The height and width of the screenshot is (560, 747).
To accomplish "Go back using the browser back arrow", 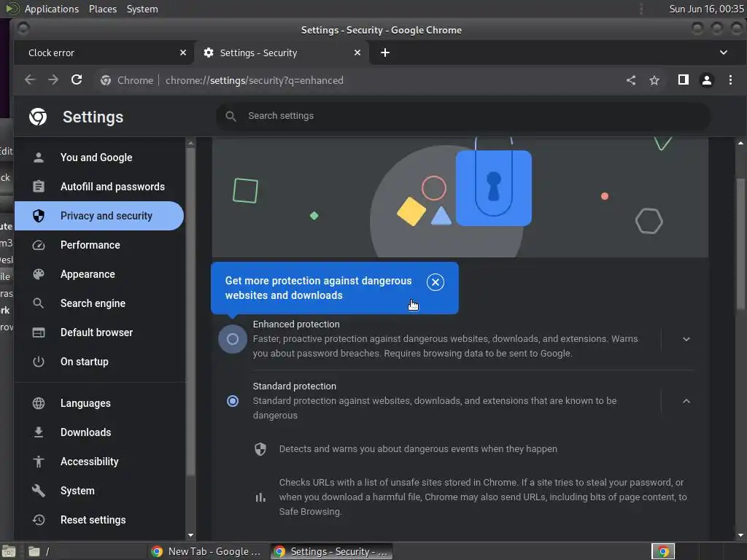I will pos(29,80).
